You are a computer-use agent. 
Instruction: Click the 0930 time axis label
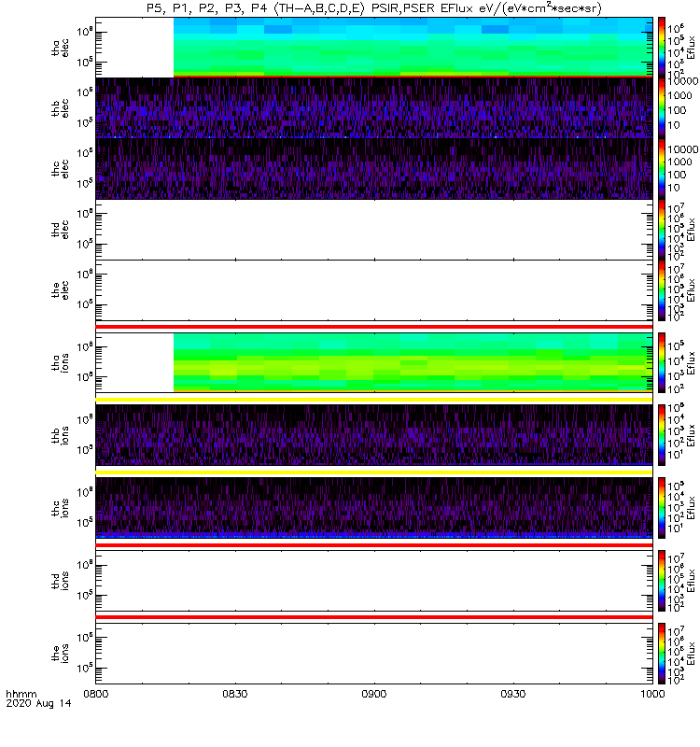point(512,694)
